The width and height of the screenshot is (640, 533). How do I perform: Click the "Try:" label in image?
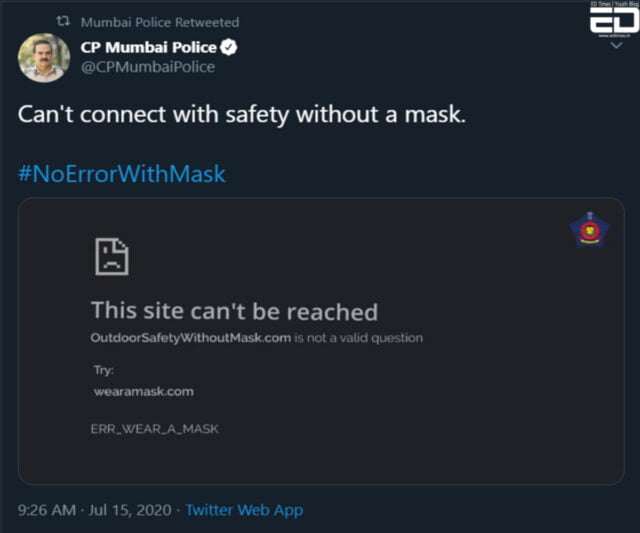(x=102, y=370)
